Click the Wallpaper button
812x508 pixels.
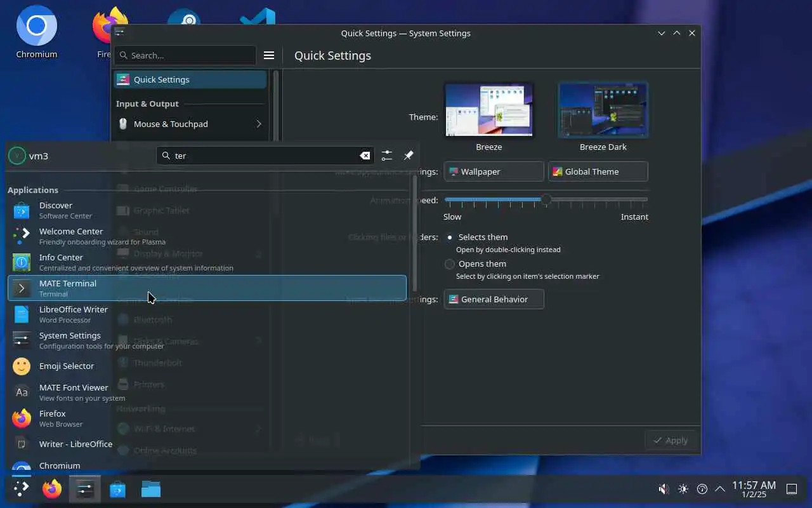(494, 171)
